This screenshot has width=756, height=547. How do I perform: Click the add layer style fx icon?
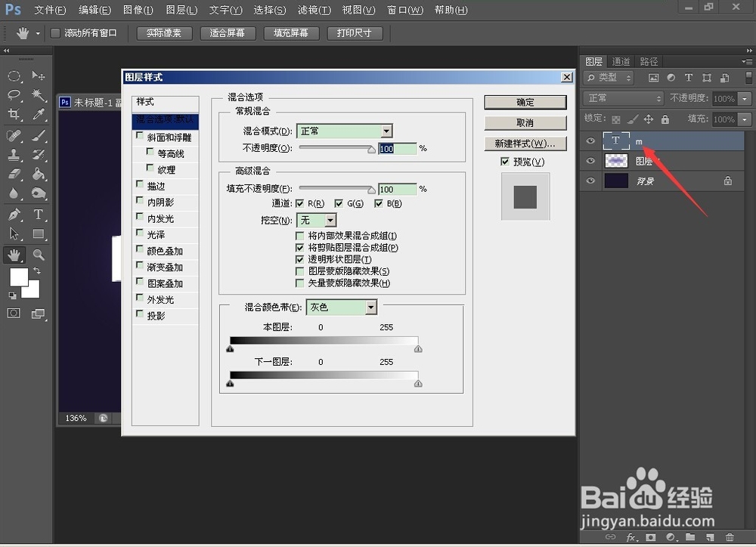click(x=631, y=537)
